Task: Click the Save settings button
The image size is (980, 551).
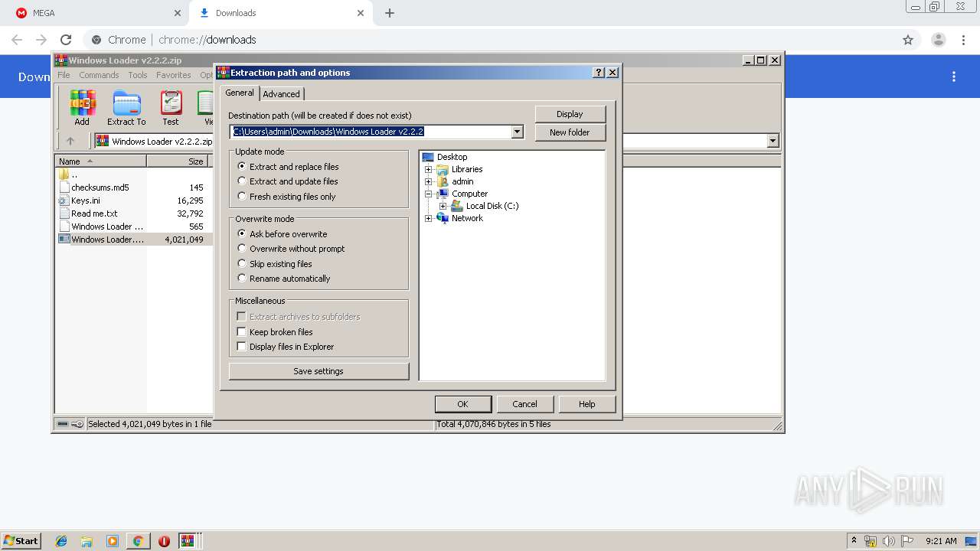Action: coord(318,371)
